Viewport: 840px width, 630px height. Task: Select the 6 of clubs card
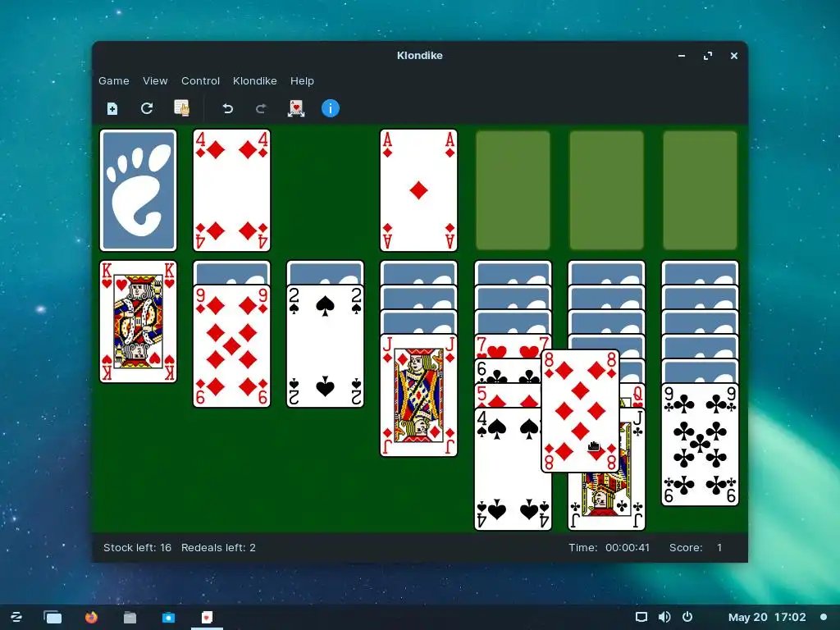point(507,372)
